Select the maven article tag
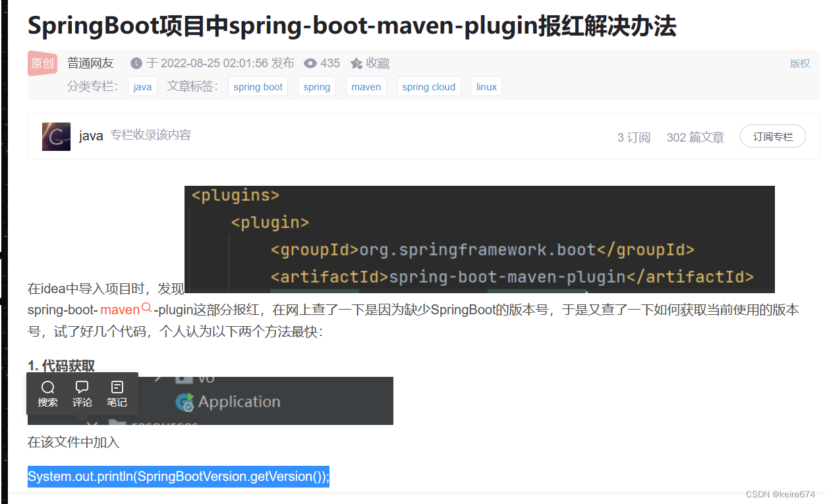The width and height of the screenshot is (825, 504). click(x=366, y=87)
